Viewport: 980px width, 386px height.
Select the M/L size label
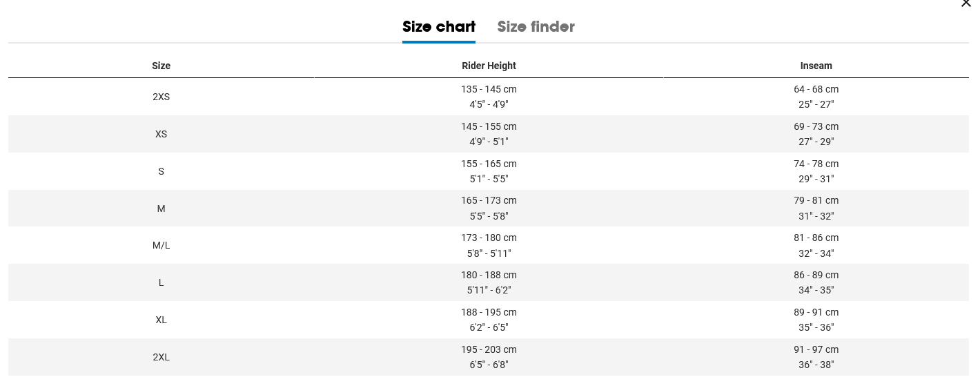161,246
